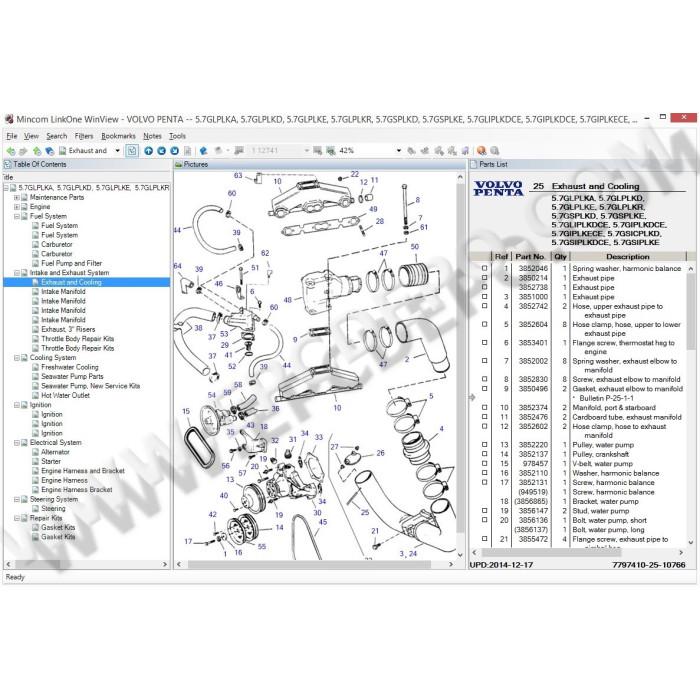Viewport: 700px width, 700px height.
Task: Check the box for part 3852046
Action: click(484, 268)
